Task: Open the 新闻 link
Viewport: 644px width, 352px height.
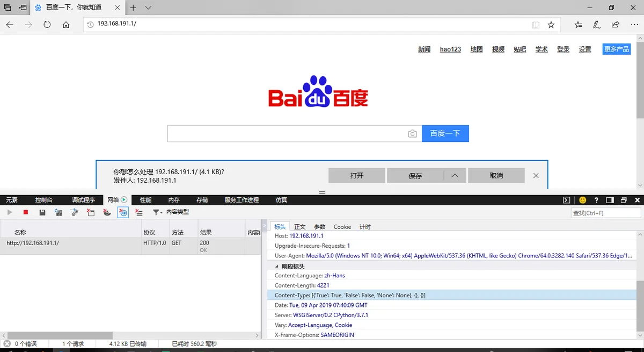Action: tap(425, 49)
